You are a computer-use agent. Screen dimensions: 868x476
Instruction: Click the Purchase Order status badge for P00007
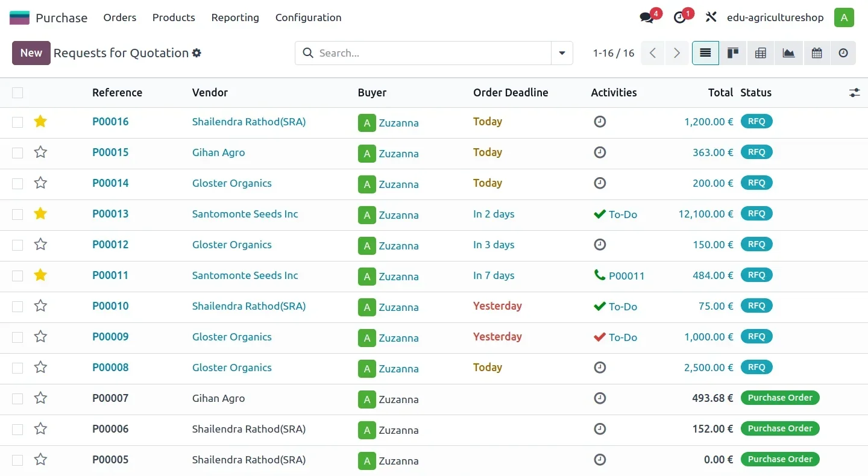779,398
